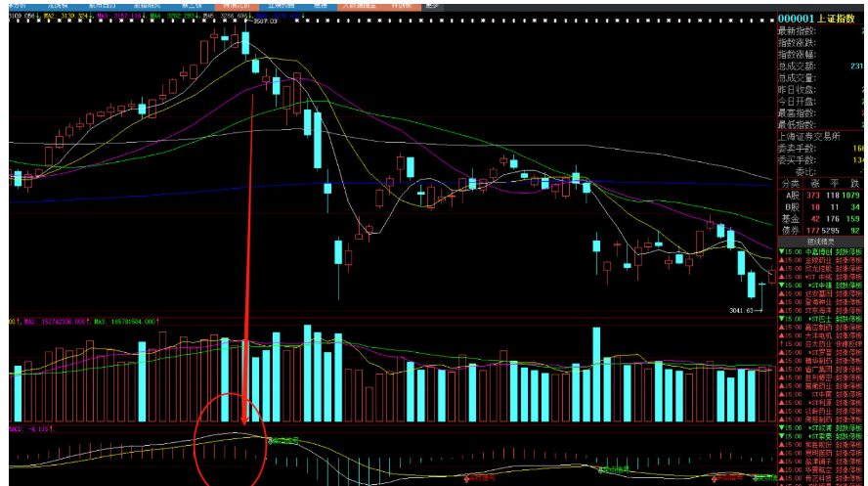
Task: Click the 跌 column header in category table
Action: (855, 183)
